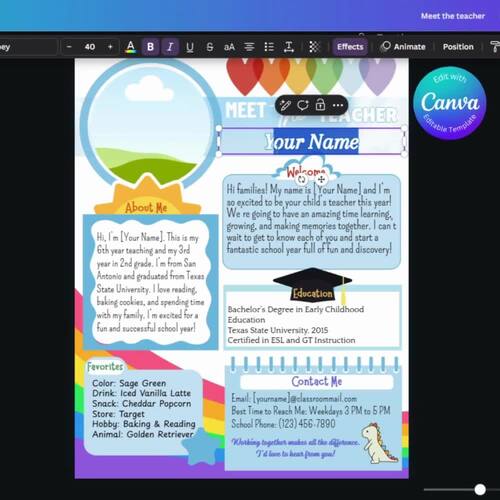Click the Store: Target line
500x500 pixels.
tap(118, 414)
